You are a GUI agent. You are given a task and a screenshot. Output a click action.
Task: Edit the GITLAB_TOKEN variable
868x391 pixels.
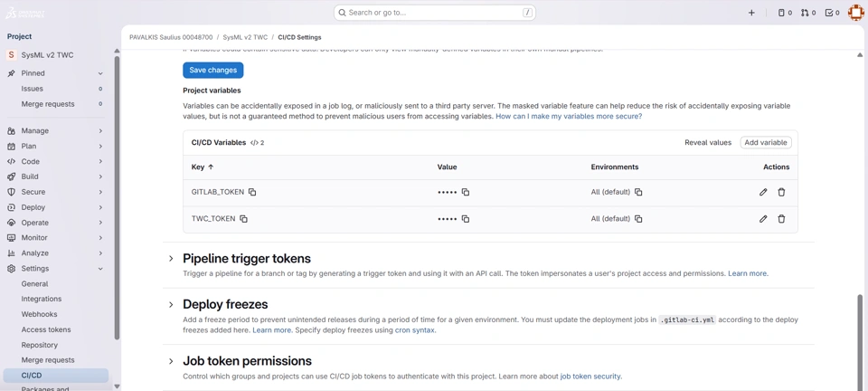[763, 192]
